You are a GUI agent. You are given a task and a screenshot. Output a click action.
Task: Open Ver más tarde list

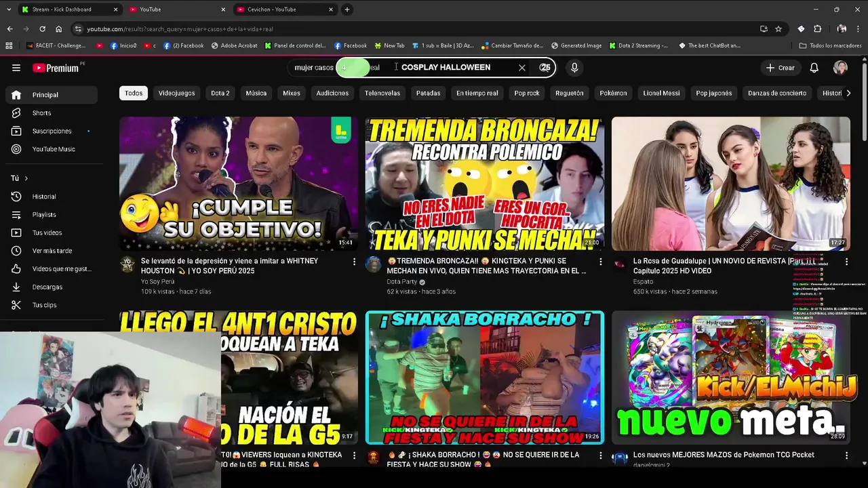pyautogui.click(x=52, y=251)
